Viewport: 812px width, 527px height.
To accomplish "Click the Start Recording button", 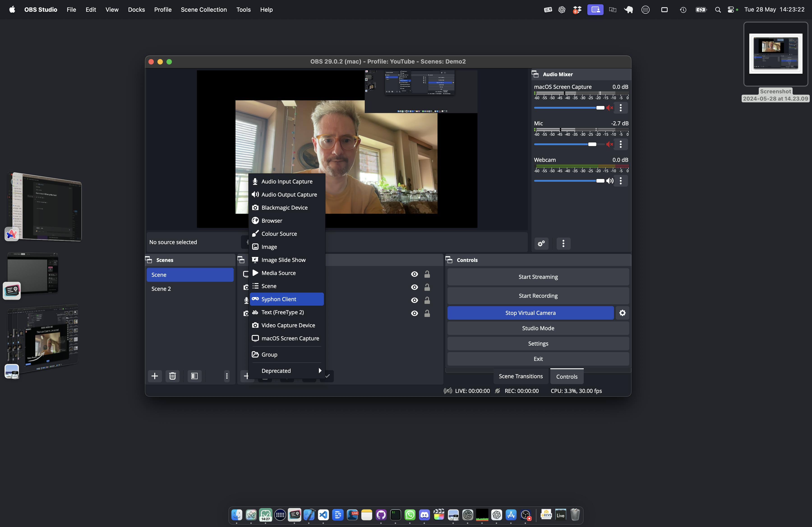I will (x=537, y=295).
